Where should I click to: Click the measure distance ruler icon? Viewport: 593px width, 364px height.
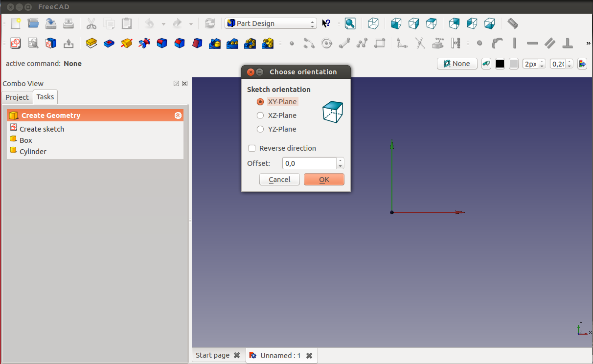pyautogui.click(x=512, y=23)
